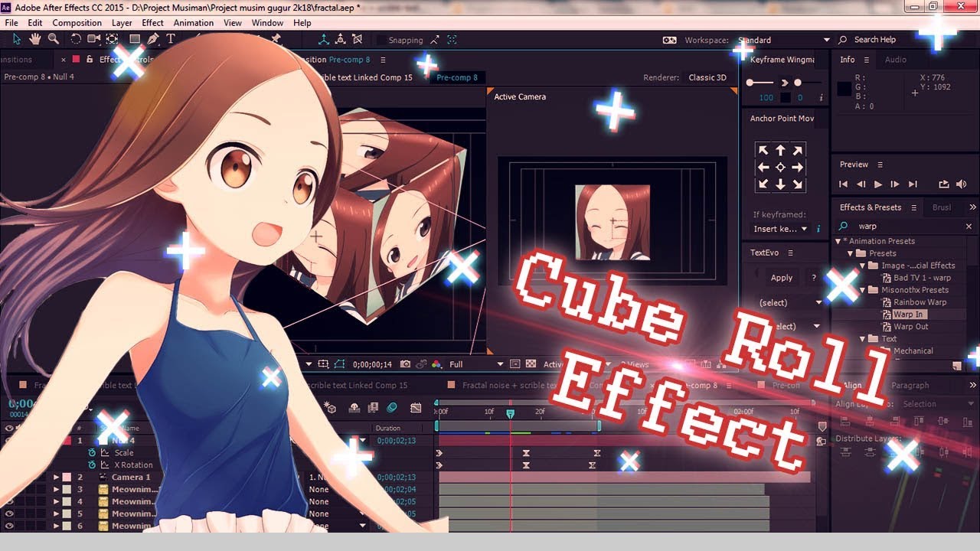Select the Unified Camera tool
The image size is (980, 551).
pos(94,39)
